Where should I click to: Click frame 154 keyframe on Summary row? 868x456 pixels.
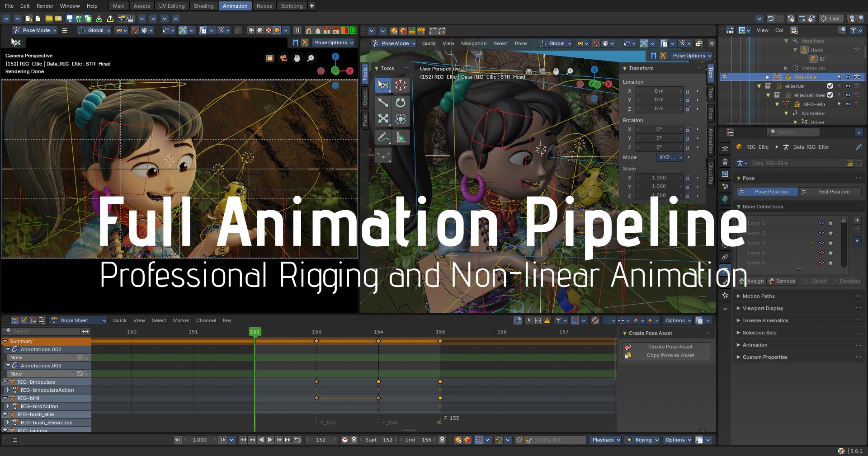[378, 341]
